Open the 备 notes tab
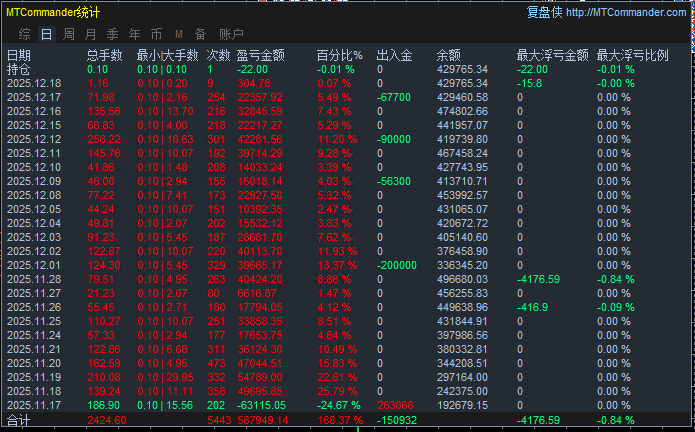695x432 pixels. pos(200,34)
